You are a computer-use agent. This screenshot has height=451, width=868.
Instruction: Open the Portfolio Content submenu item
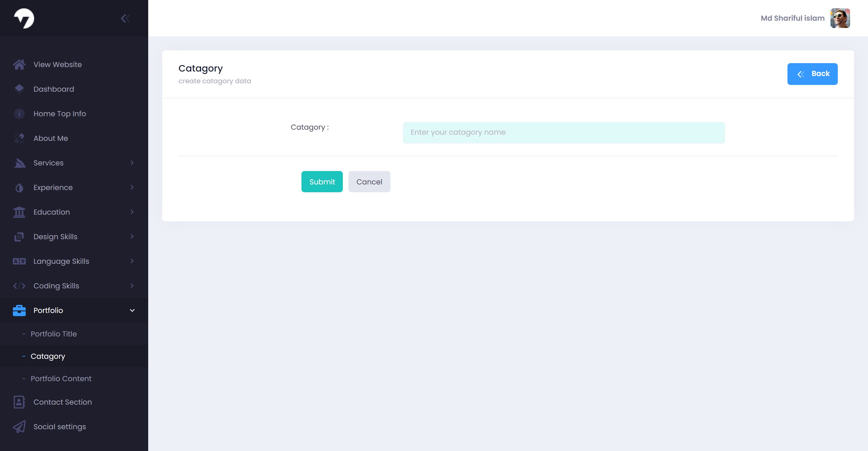click(61, 379)
